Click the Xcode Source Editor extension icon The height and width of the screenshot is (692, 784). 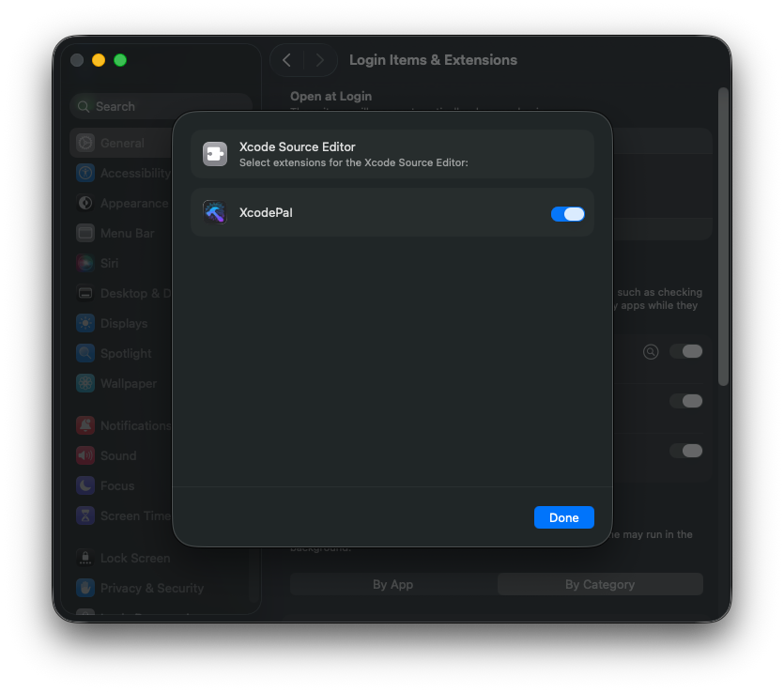tap(215, 154)
